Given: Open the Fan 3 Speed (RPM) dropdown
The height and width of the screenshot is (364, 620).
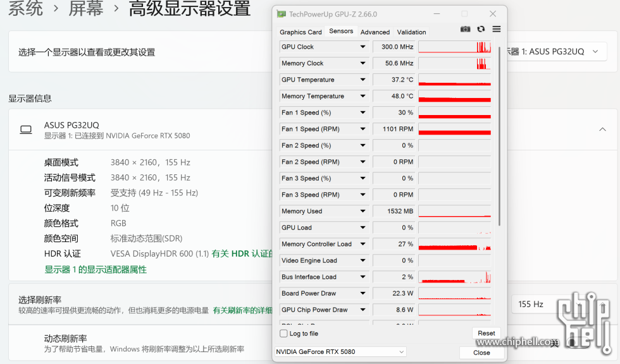Looking at the screenshot, I should 363,195.
